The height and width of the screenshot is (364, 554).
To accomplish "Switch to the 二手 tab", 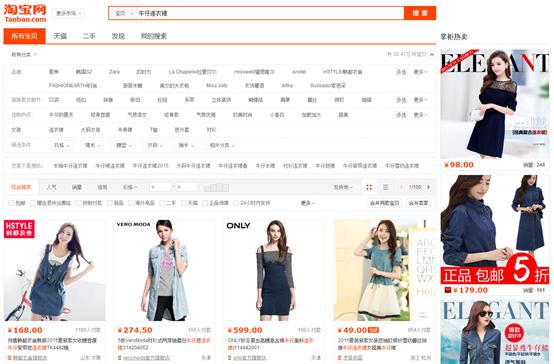I will pos(89,36).
